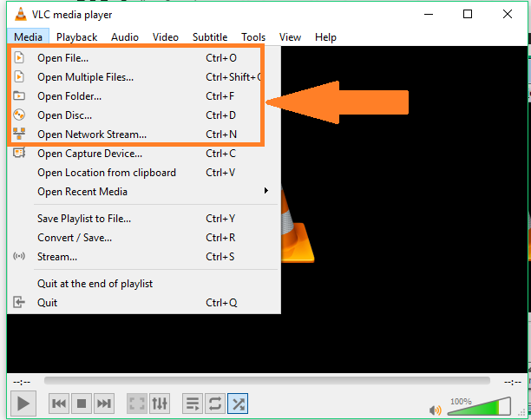Choose Open Location from clipboard
Image resolution: width=531 pixels, height=420 pixels.
[144, 173]
